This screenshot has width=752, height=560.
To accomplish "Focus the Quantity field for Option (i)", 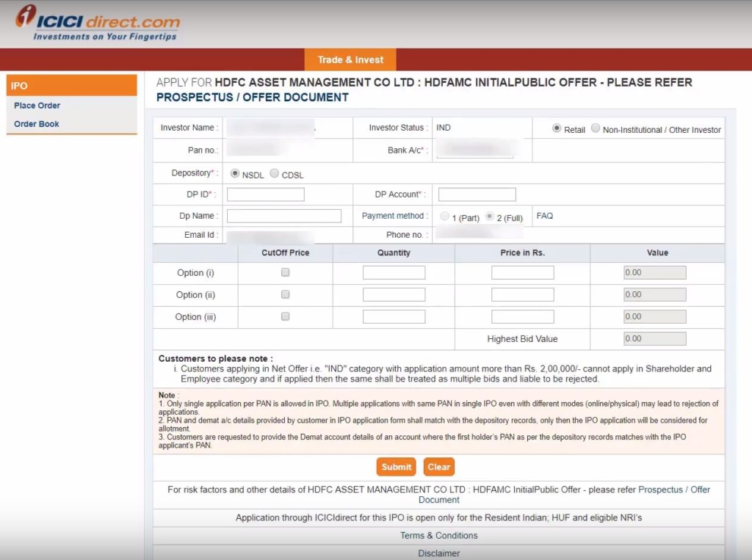I will point(394,272).
